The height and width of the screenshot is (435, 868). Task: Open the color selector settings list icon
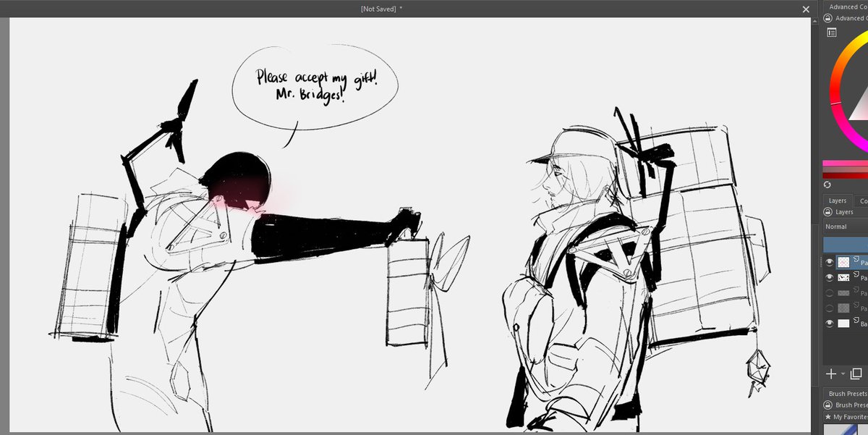click(x=832, y=33)
